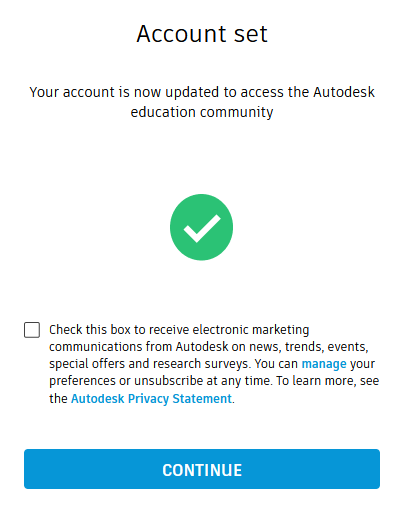The width and height of the screenshot is (411, 515).
Task: Click the marketing communications description text
Action: [x=214, y=364]
